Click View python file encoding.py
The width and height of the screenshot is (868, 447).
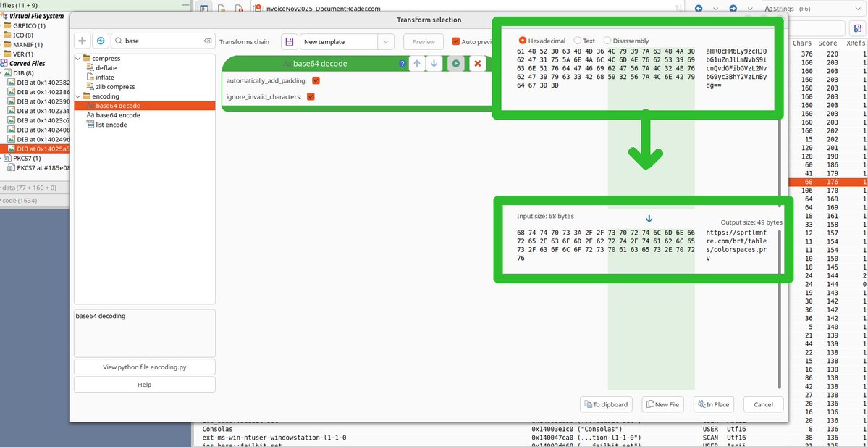click(145, 367)
